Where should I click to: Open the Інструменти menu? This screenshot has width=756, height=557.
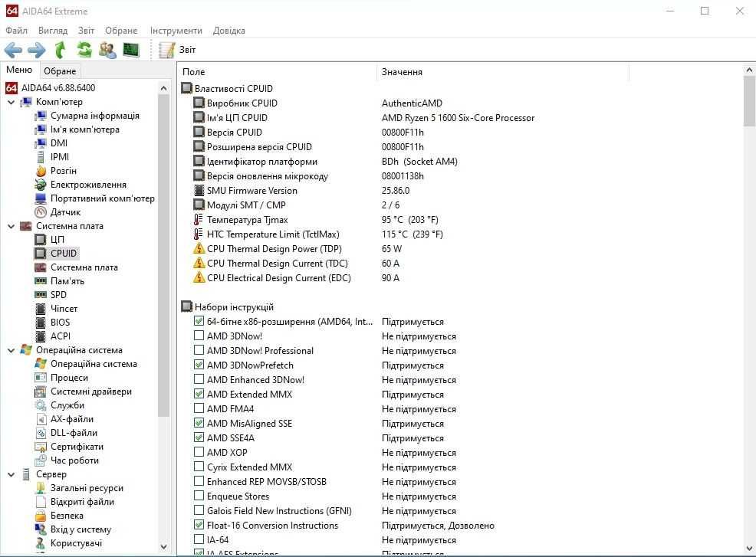pos(176,31)
